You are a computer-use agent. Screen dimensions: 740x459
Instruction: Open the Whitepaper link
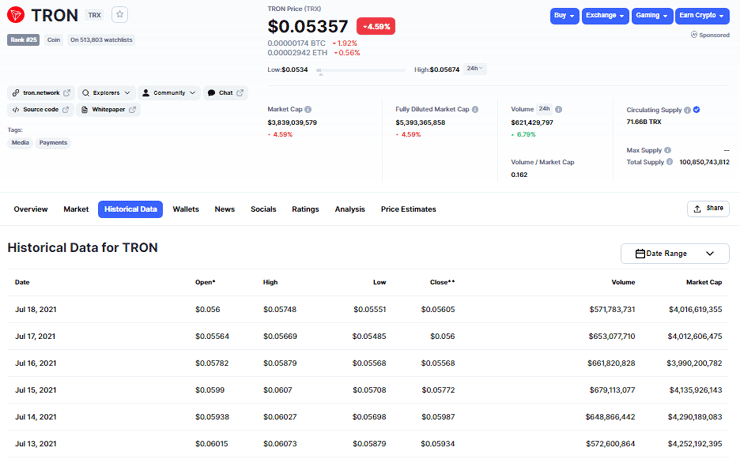[108, 109]
